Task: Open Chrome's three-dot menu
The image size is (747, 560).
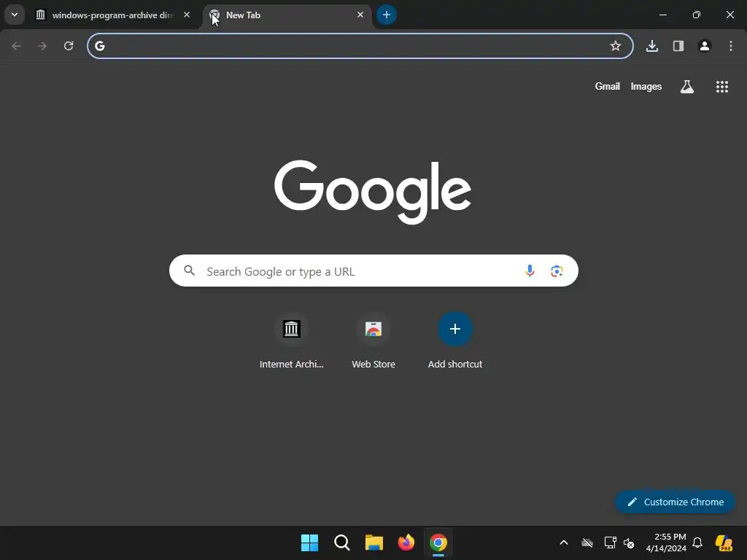Action: (x=731, y=46)
